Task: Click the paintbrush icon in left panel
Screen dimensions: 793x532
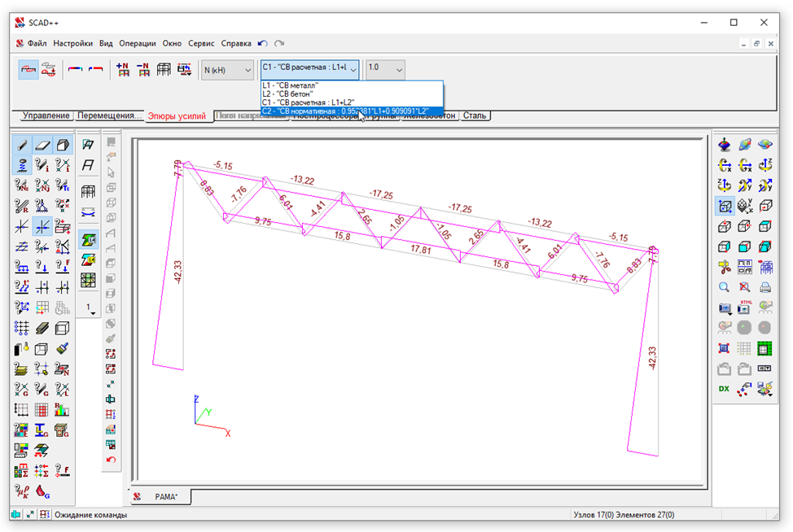Action: tap(62, 349)
